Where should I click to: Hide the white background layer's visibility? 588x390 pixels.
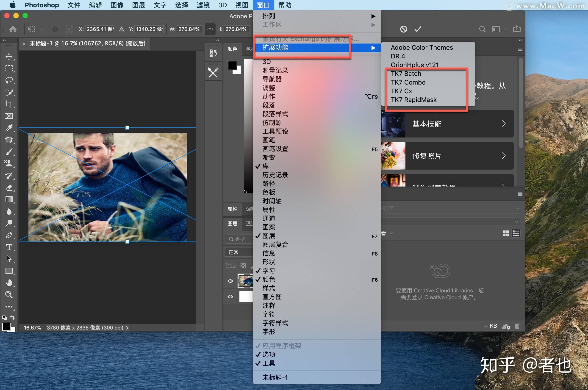[x=230, y=297]
